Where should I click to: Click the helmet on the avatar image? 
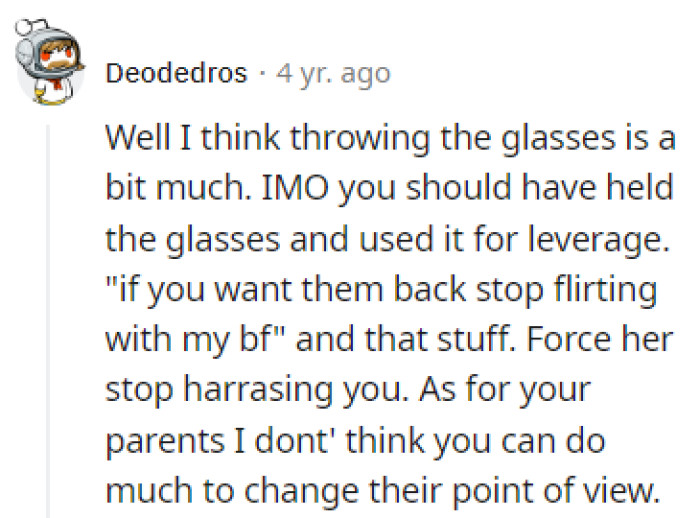click(x=49, y=47)
